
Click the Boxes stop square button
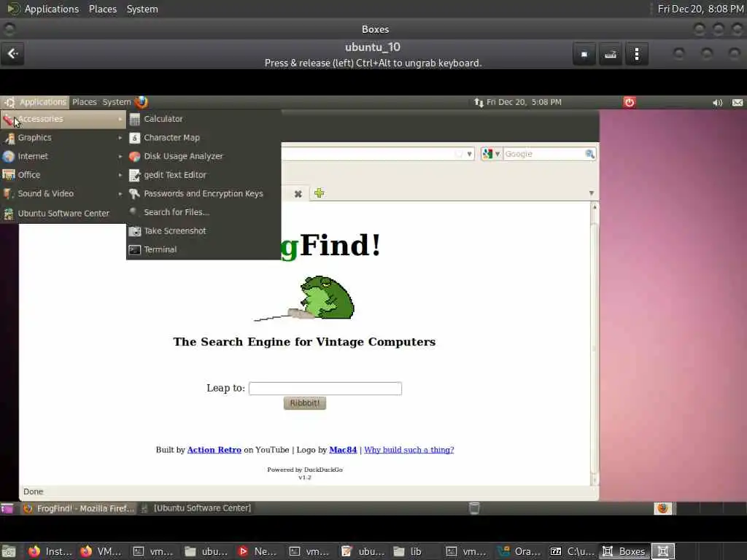tap(584, 54)
